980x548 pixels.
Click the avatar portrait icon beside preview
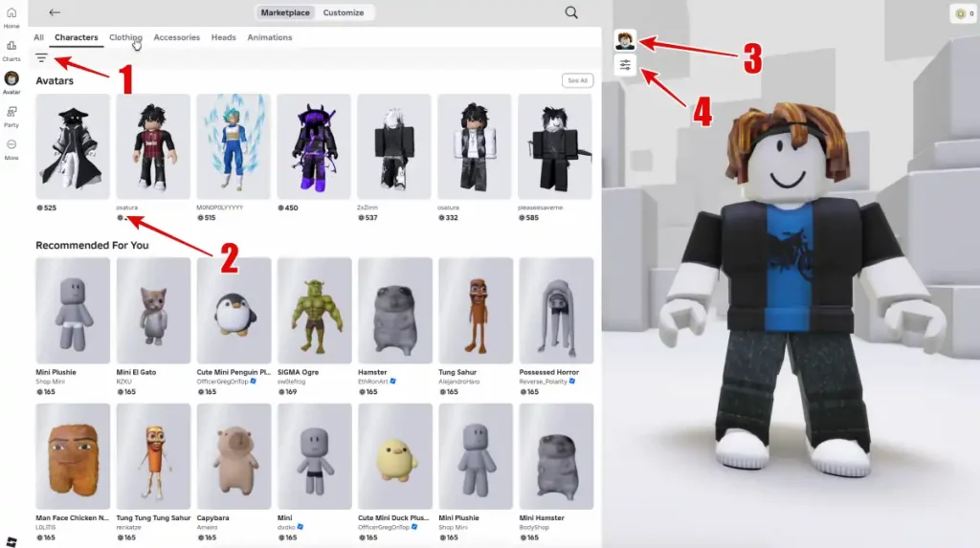625,40
